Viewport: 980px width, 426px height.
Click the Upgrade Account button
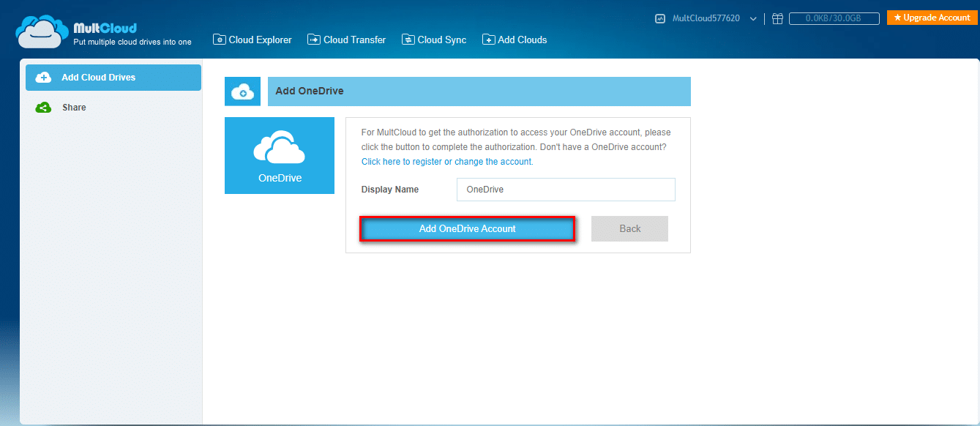(x=932, y=17)
